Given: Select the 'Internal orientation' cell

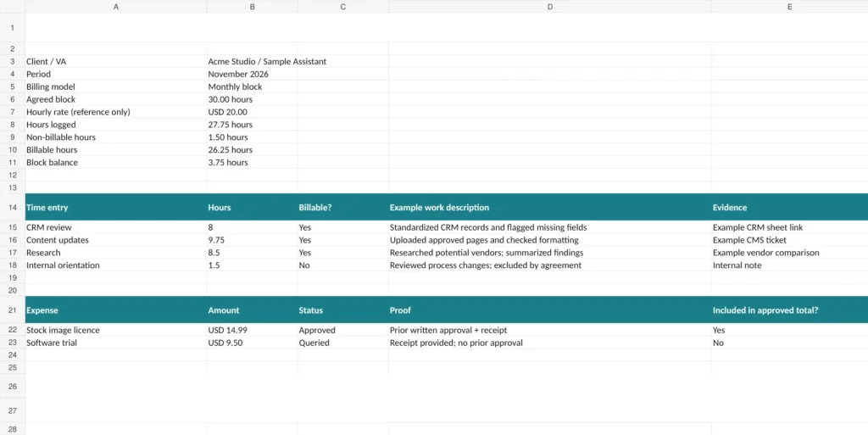Looking at the screenshot, I should tap(115, 265).
